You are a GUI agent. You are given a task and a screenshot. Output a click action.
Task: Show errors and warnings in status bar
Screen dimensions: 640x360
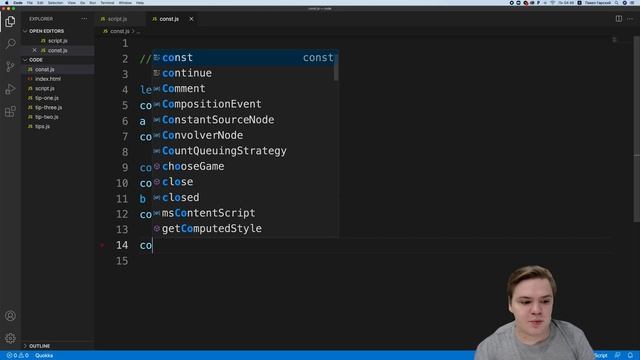[18, 356]
